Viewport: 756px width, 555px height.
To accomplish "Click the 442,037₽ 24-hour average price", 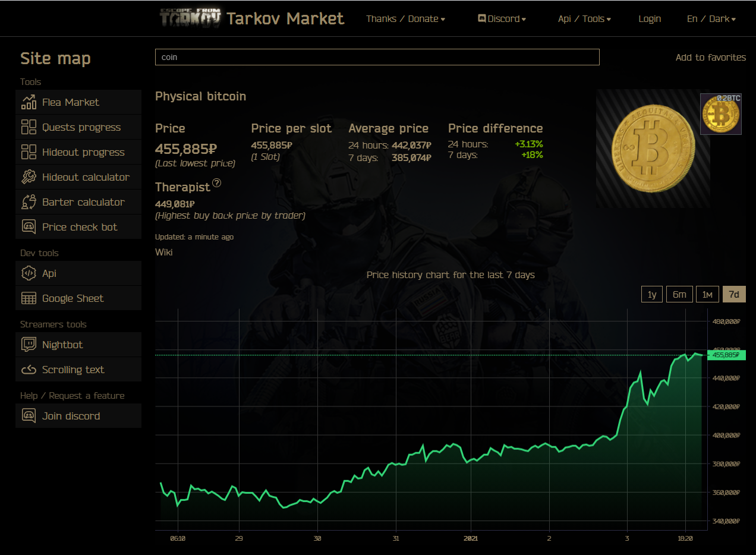I will (x=411, y=145).
